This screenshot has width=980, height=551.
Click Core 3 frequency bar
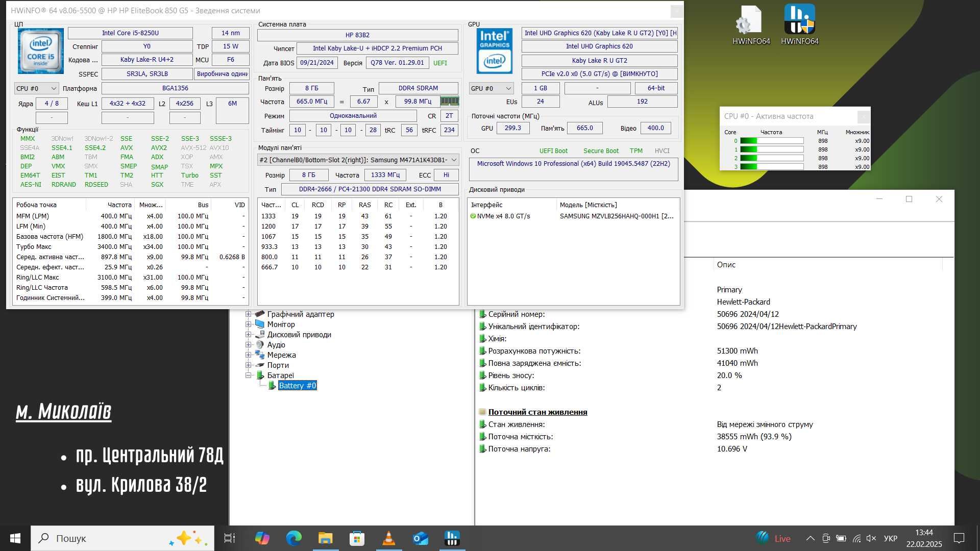(772, 167)
